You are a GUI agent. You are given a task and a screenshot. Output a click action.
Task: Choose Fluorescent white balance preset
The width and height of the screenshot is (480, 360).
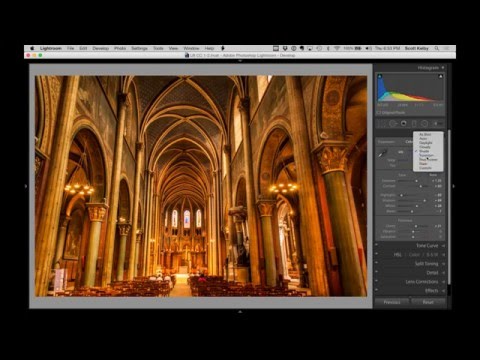pyautogui.click(x=428, y=159)
